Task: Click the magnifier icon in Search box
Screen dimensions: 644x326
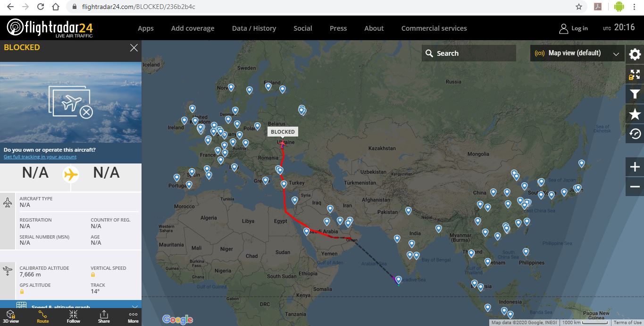Action: (429, 53)
